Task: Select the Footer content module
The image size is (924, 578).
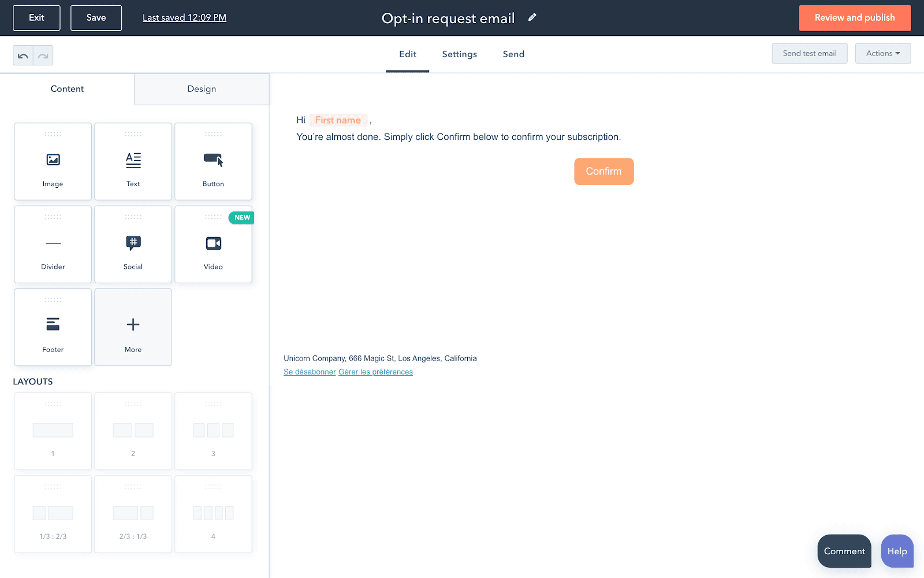Action: [53, 327]
